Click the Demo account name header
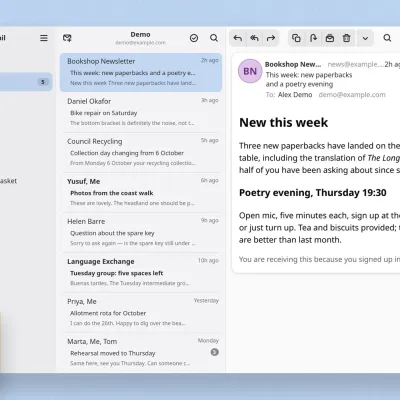The width and height of the screenshot is (400, 400). [x=140, y=34]
